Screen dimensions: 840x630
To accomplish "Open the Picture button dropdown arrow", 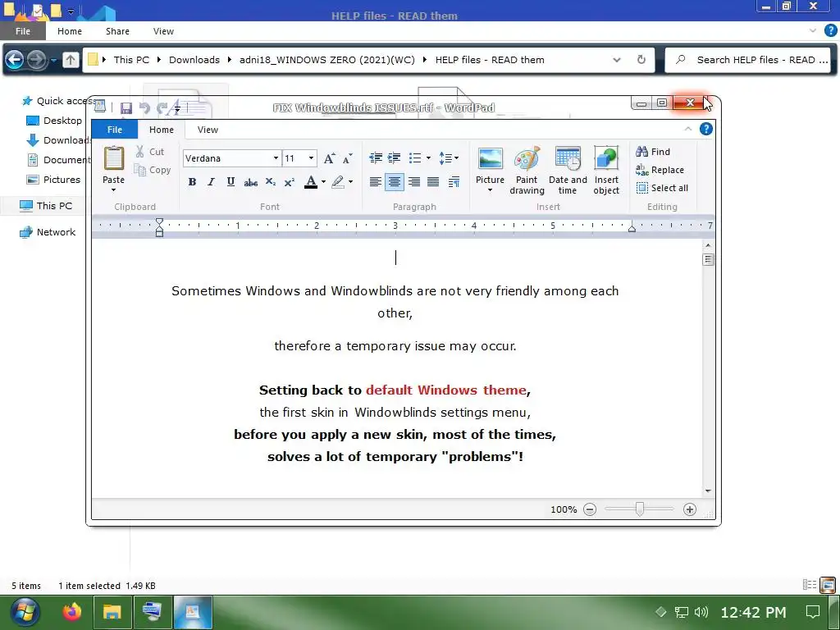I will tap(490, 190).
